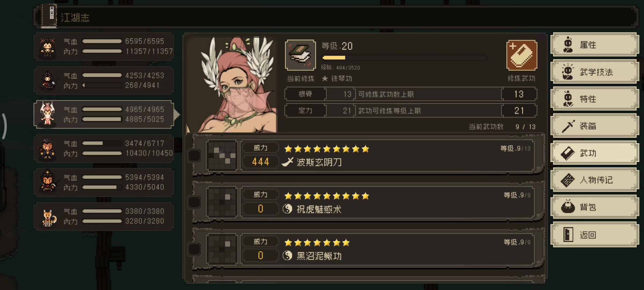644x290 pixels.
Task: Switch to the 装备 equipment tab
Action: coord(595,126)
